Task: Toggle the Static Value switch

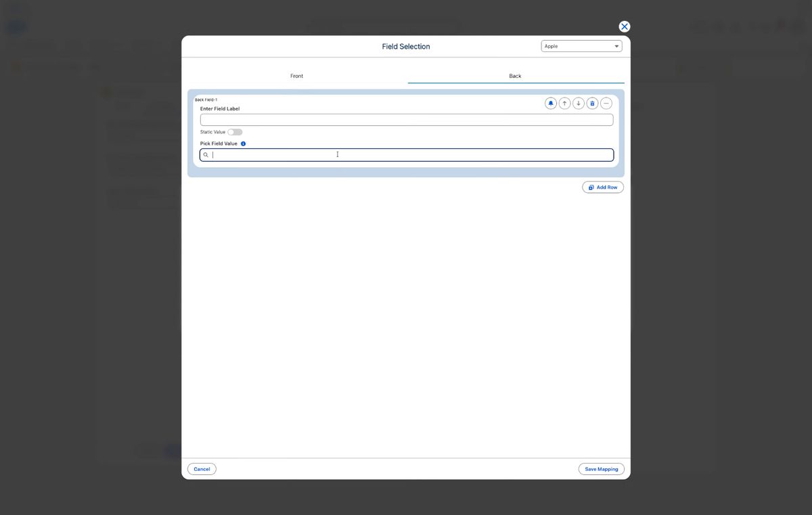Action: point(235,132)
